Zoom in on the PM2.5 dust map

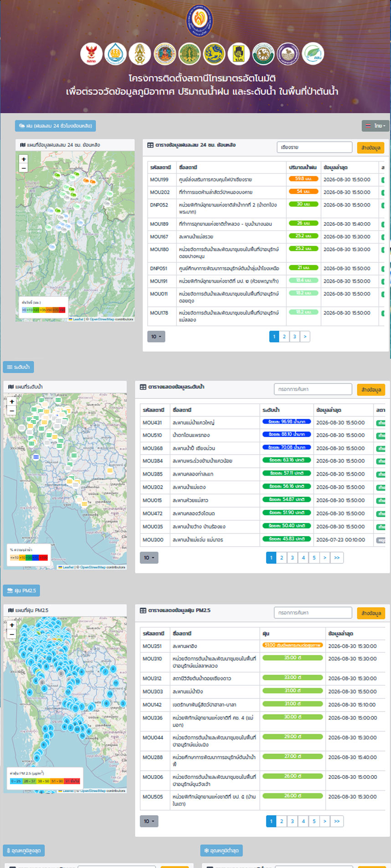pos(12,625)
